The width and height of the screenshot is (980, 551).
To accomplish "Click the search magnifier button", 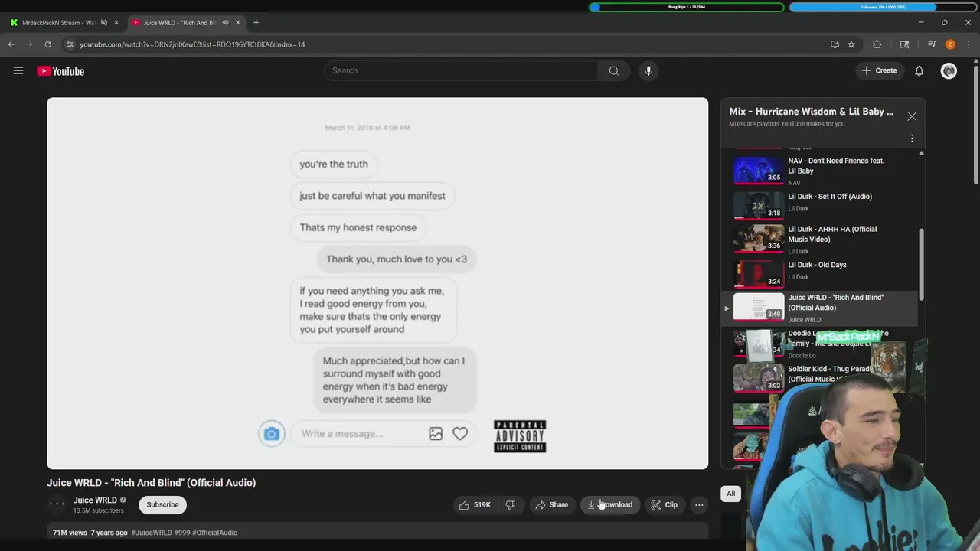I will (613, 71).
